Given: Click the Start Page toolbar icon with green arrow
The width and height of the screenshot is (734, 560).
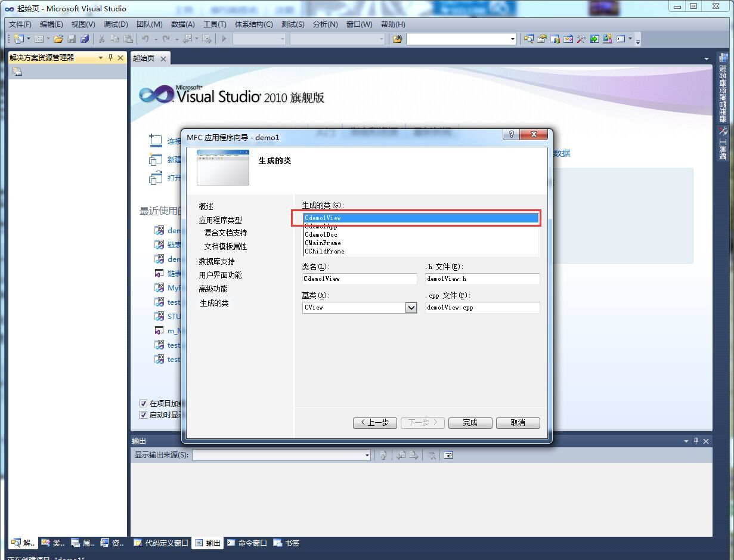Looking at the screenshot, I should [x=594, y=39].
